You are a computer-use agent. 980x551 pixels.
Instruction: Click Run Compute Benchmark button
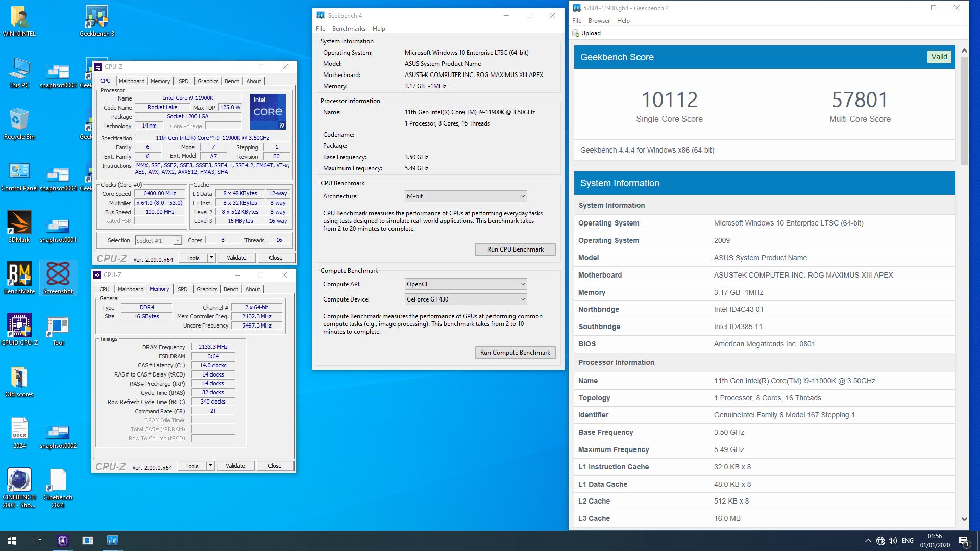point(515,353)
